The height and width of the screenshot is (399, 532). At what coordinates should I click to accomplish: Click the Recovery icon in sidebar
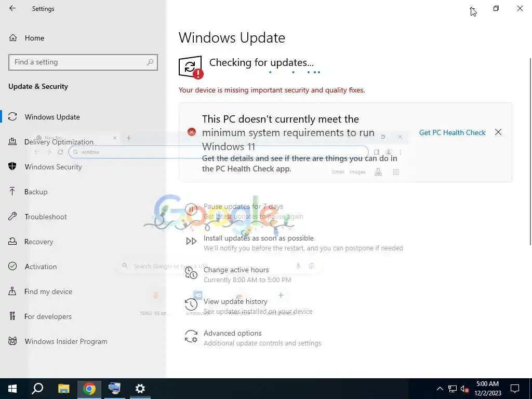[12, 241]
